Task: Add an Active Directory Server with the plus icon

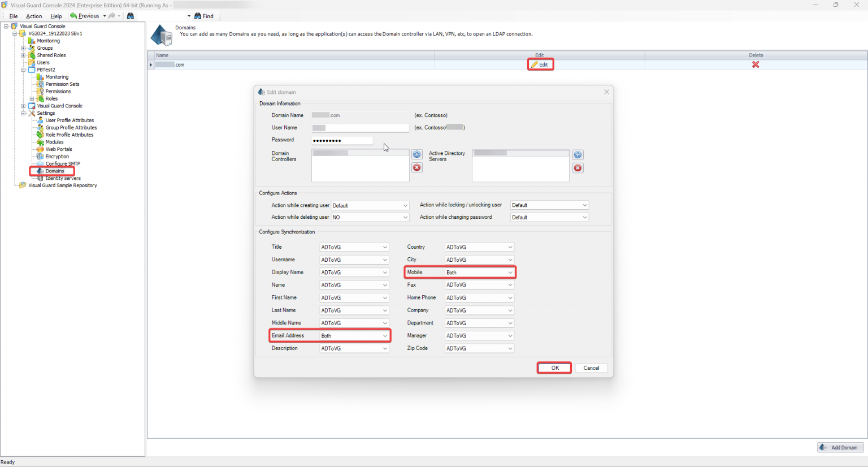Action: pos(578,154)
